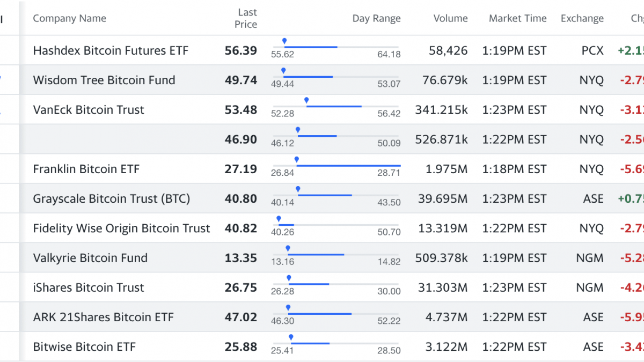
Task: Click the Day Range column header
Action: (376, 18)
